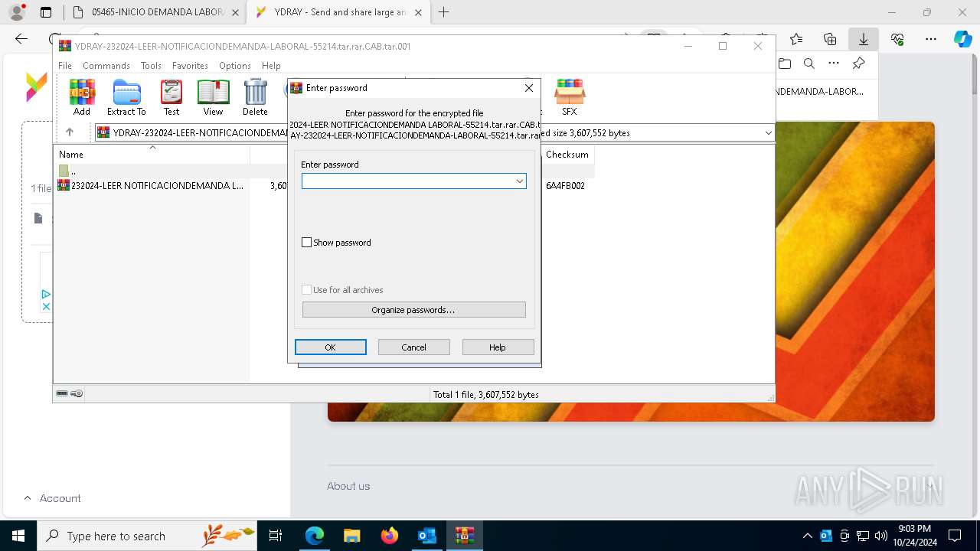Viewport: 980px width, 551px height.
Task: Click Help in the password dialog
Action: (498, 347)
